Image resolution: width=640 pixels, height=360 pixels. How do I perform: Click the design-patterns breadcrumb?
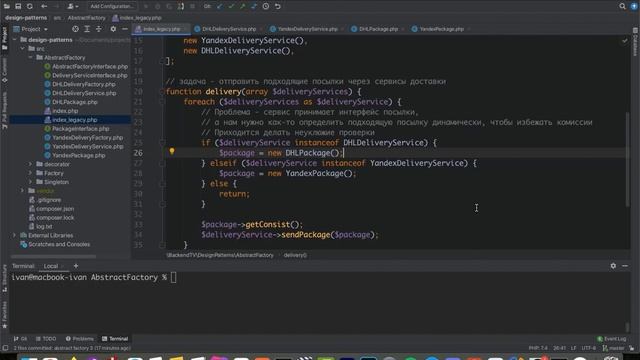pyautogui.click(x=26, y=18)
